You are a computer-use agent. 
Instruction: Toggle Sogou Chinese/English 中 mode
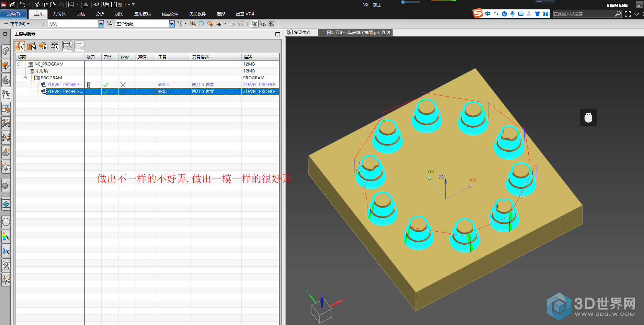pos(488,14)
